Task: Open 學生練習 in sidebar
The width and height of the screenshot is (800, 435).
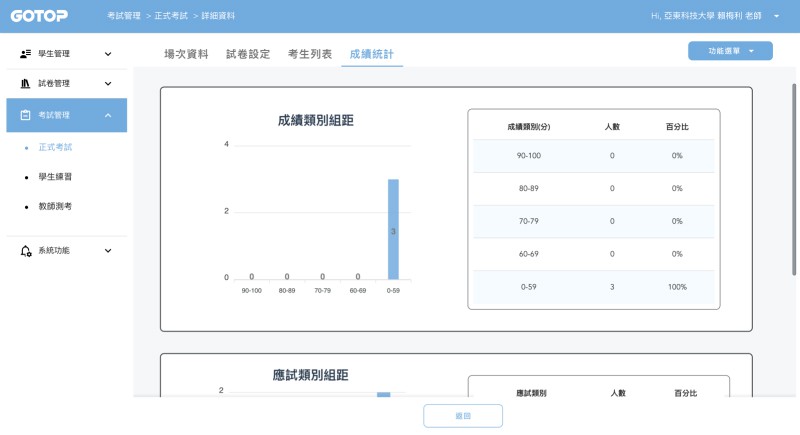Action: point(55,177)
